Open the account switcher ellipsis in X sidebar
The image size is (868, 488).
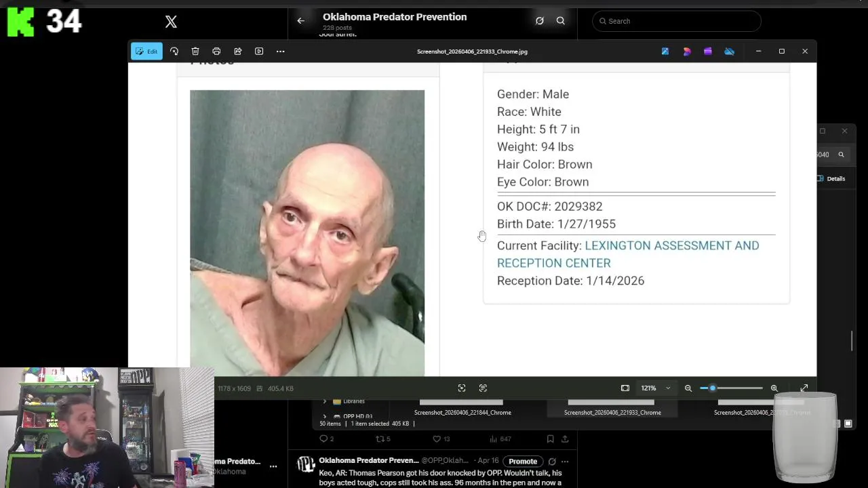tap(273, 466)
